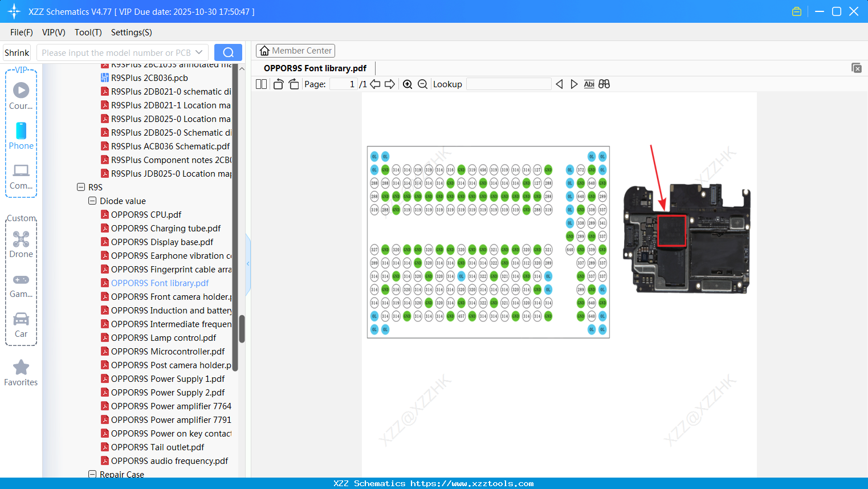
Task: Open the Game console category
Action: click(x=21, y=285)
